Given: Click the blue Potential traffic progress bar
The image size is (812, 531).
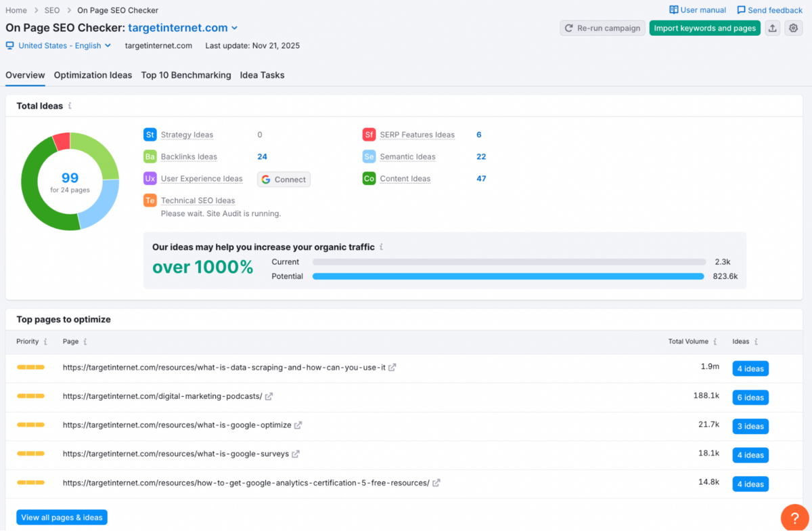Looking at the screenshot, I should click(508, 276).
